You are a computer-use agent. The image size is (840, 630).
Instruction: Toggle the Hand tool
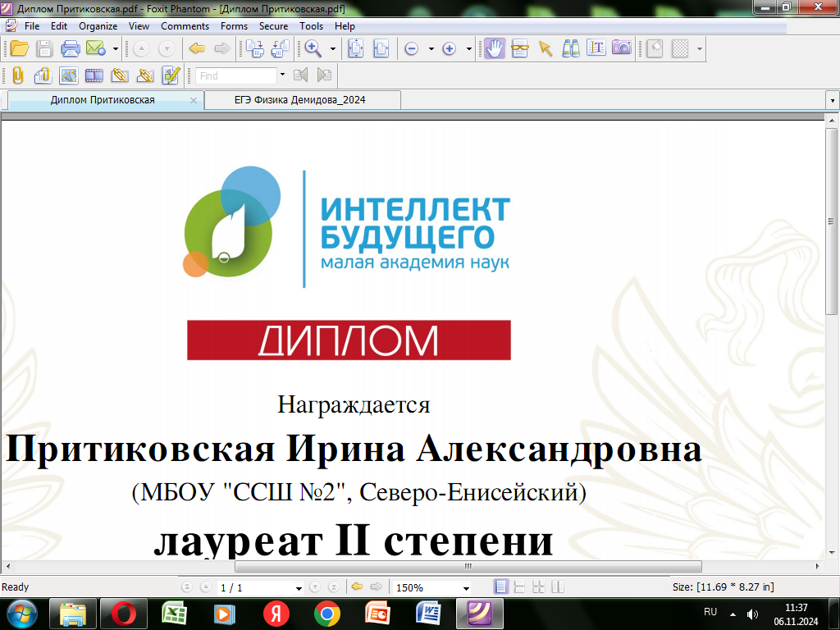pos(495,48)
